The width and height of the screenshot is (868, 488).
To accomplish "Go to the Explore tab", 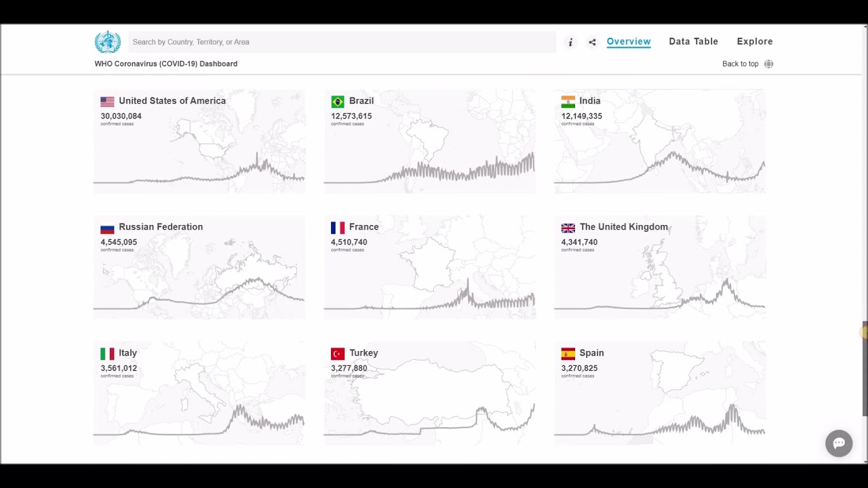I will click(755, 41).
